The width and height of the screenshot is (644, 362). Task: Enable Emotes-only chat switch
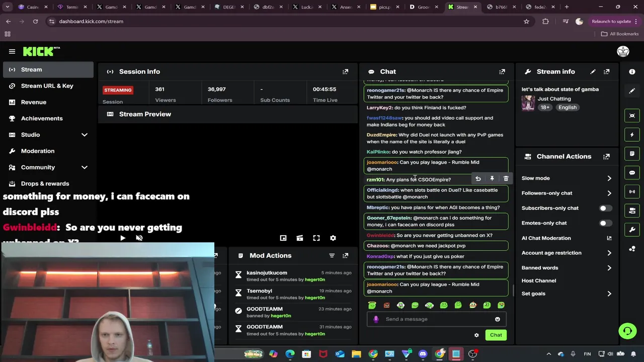tap(606, 223)
